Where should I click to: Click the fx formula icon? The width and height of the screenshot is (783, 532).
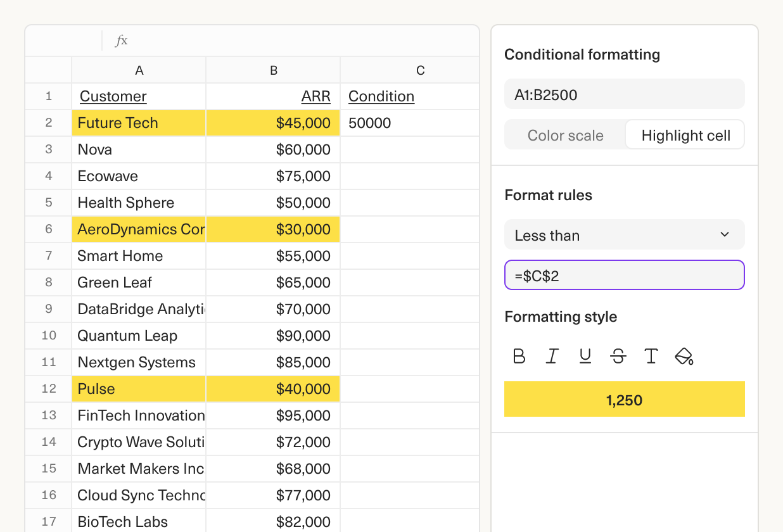point(121,40)
